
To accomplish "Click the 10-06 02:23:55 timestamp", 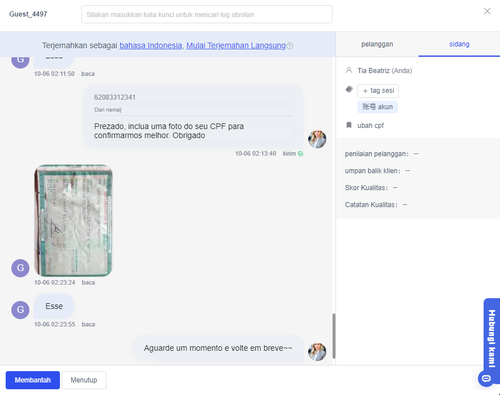I will pyautogui.click(x=55, y=324).
